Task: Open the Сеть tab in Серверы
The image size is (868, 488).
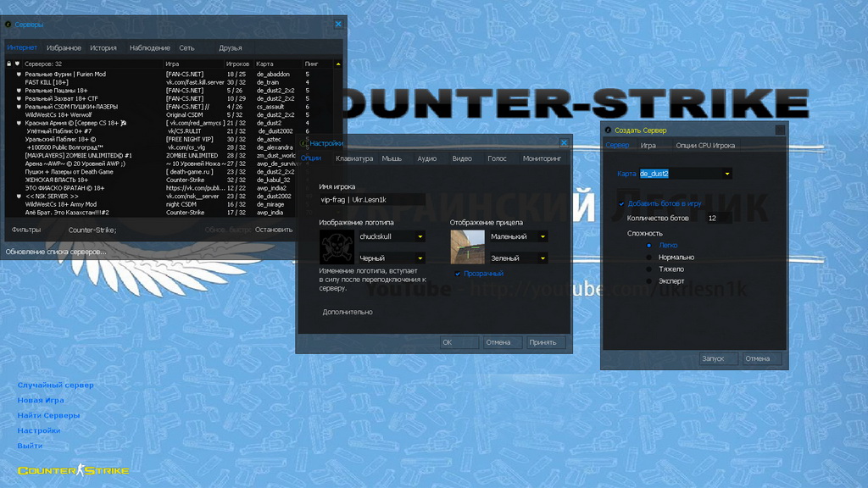Action: click(186, 48)
